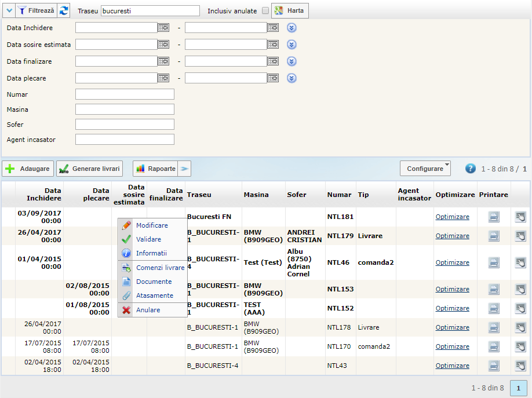
Task: Click the arrow icon beside Rapoarte
Action: [184, 169]
